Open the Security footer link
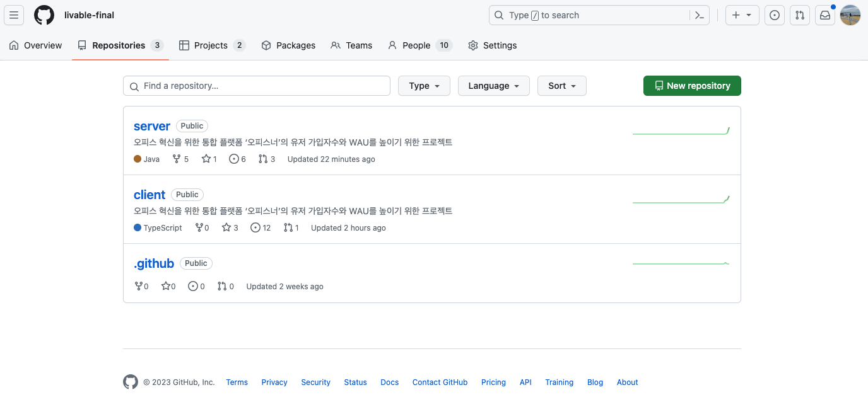868x402 pixels. 316,382
